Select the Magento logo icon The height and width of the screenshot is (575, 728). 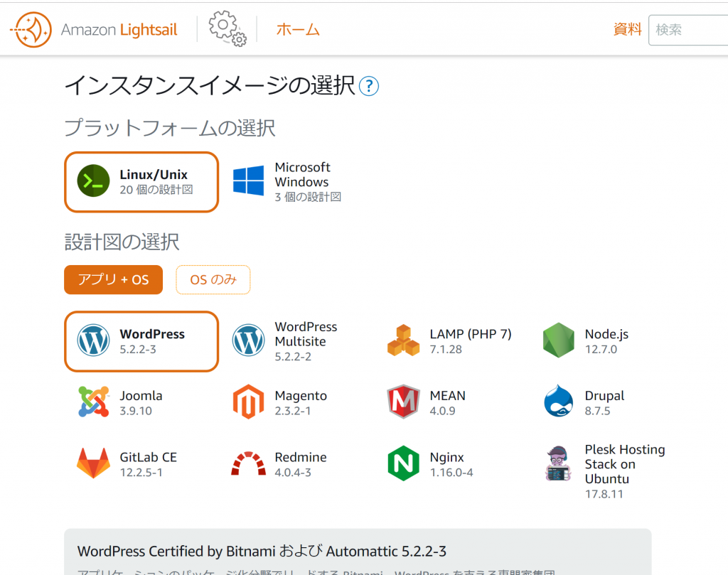click(248, 402)
